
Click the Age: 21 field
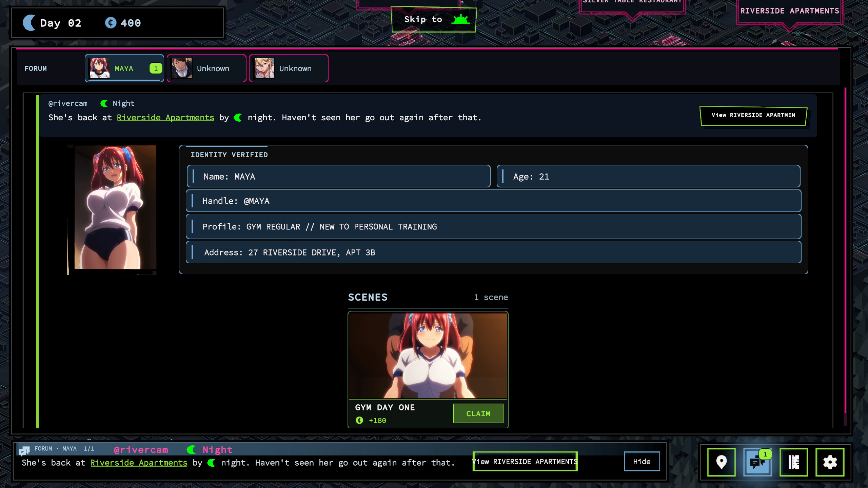[x=648, y=176]
